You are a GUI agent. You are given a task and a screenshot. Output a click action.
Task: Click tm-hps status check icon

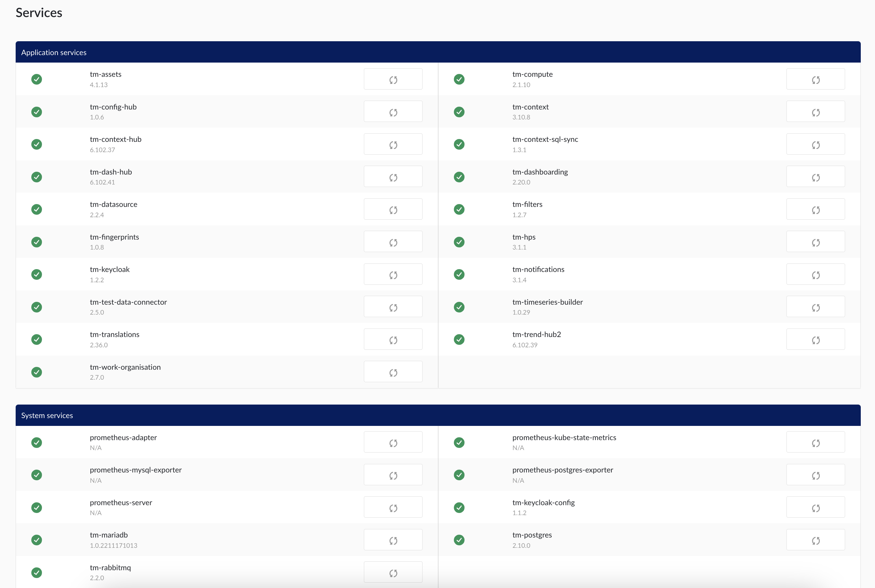click(459, 242)
